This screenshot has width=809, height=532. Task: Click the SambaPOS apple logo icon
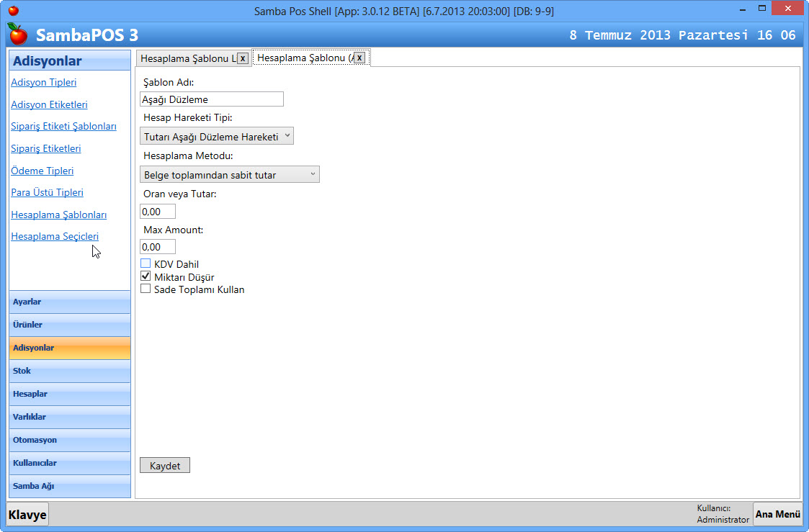coord(18,34)
